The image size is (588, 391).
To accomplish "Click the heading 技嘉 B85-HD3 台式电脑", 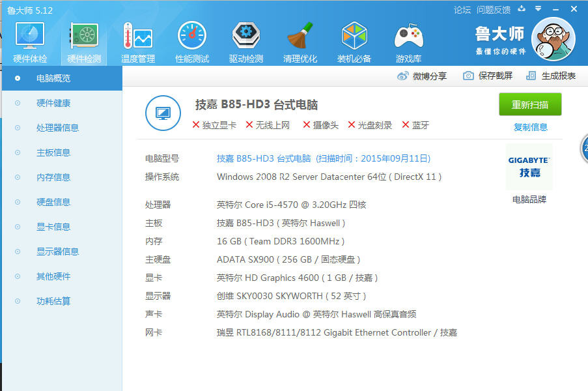I will 257,104.
